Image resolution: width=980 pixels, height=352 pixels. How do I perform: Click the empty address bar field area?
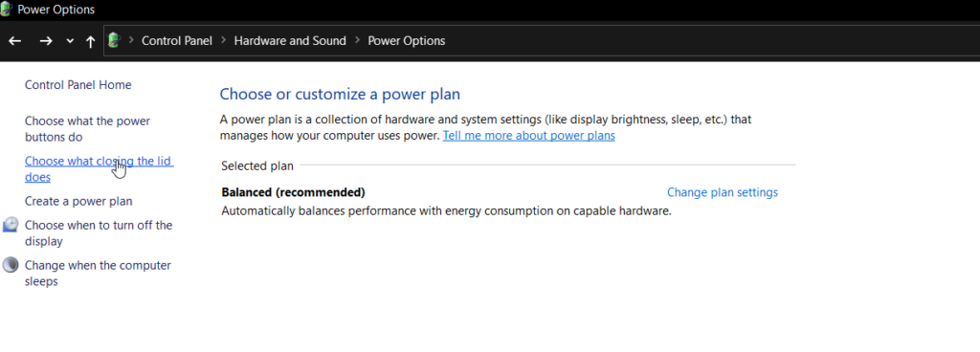tap(712, 40)
